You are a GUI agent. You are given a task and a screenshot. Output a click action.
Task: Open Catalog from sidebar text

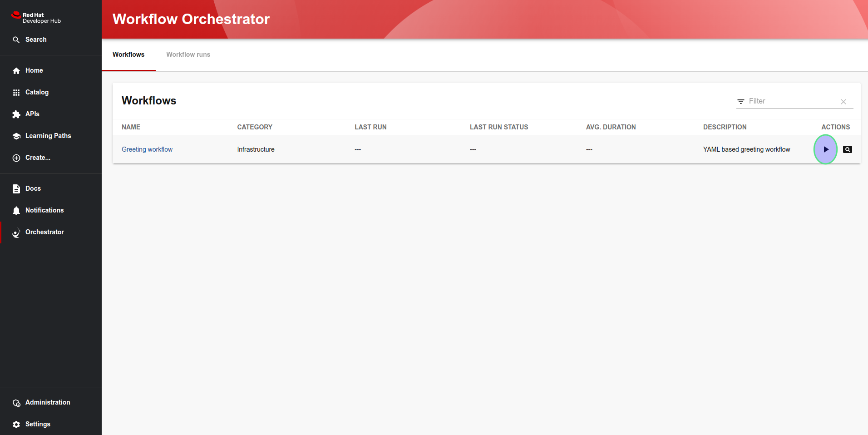tap(37, 92)
